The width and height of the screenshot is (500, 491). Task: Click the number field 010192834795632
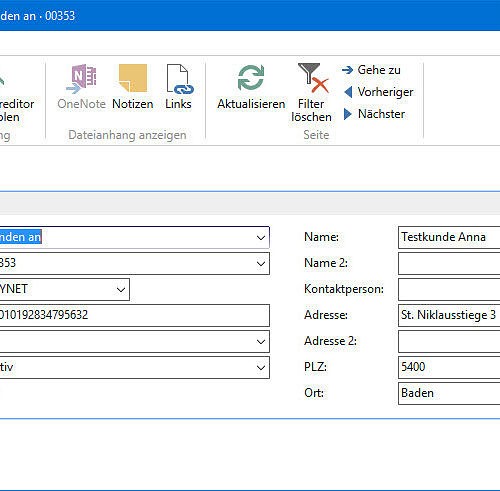134,315
